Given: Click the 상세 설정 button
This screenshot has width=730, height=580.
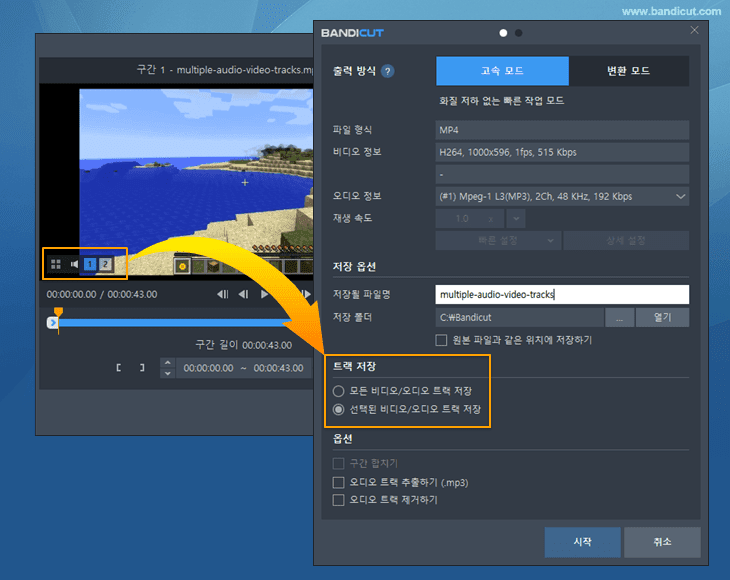Looking at the screenshot, I should pos(626,241).
